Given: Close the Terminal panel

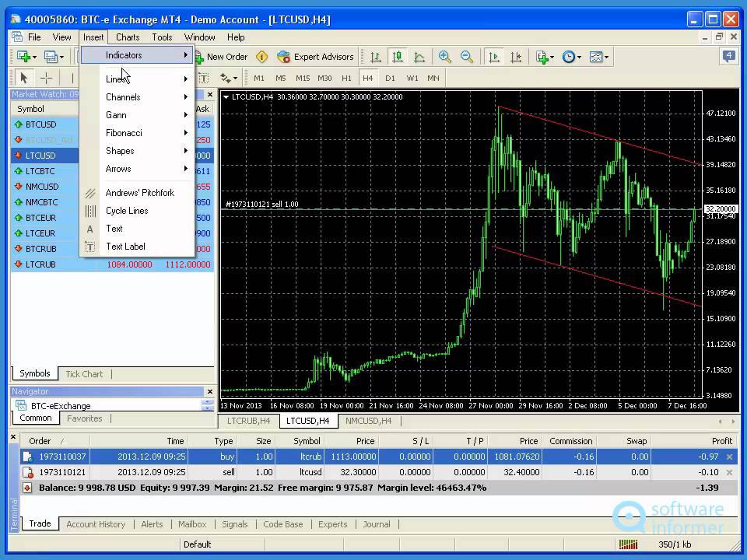Looking at the screenshot, I should click(x=13, y=436).
